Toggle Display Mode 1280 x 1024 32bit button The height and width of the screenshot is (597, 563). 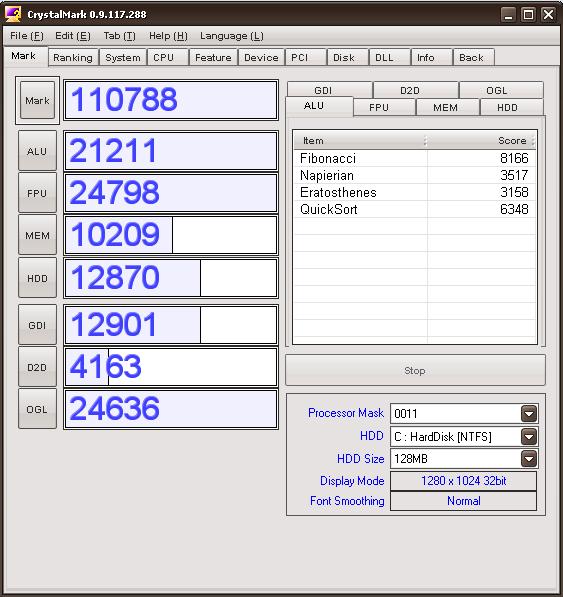463,481
